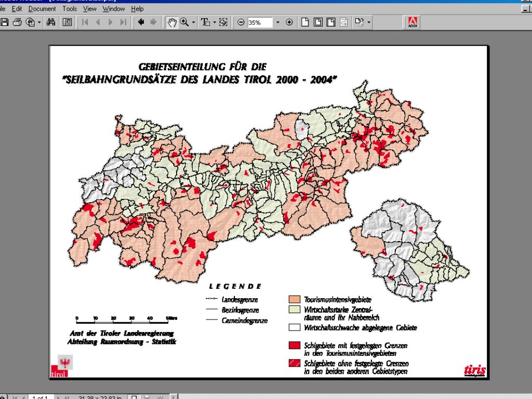
Task: Click the 'Gemeindegrenze' legend label
Action: pyautogui.click(x=244, y=320)
